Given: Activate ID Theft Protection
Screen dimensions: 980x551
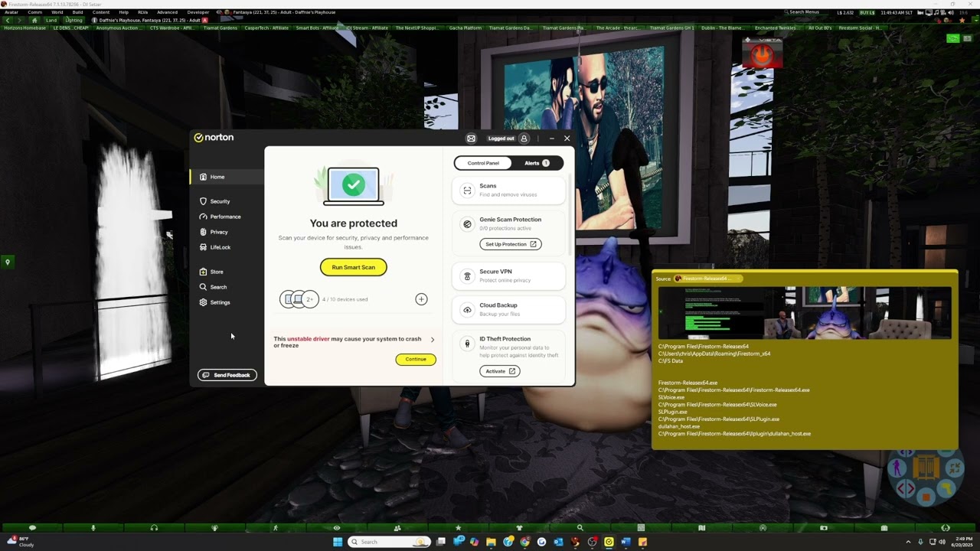Looking at the screenshot, I should point(500,371).
